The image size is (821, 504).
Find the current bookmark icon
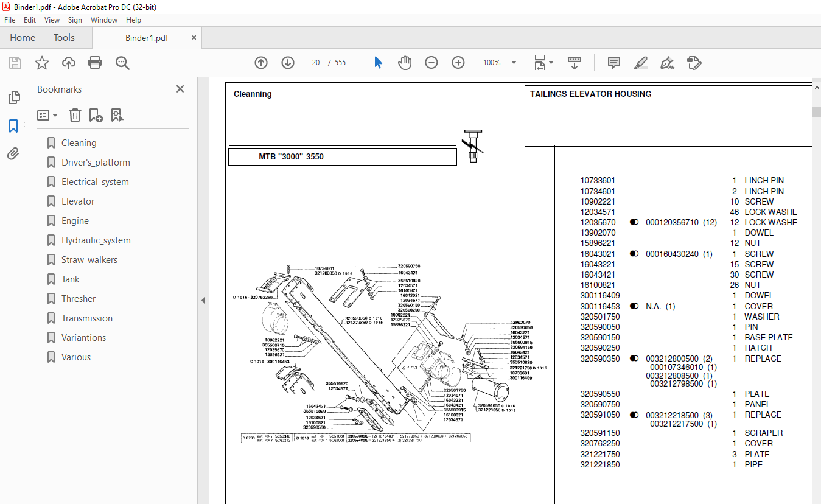pyautogui.click(x=117, y=115)
